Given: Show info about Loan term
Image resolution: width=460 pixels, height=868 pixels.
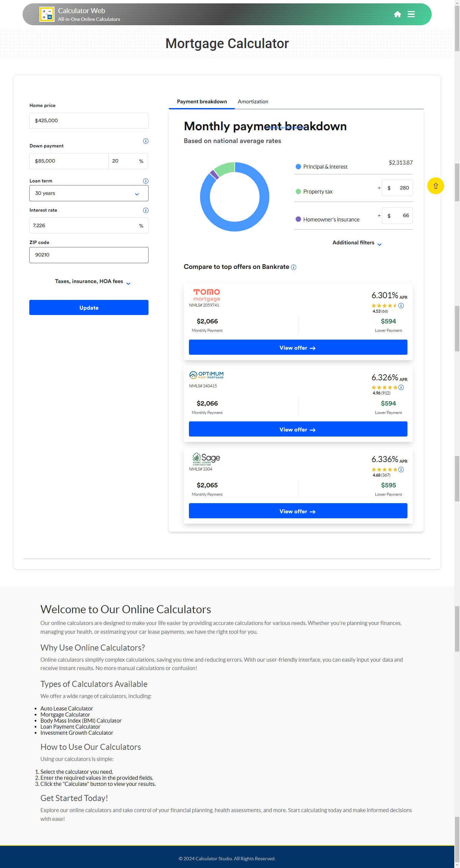Looking at the screenshot, I should pos(146,181).
